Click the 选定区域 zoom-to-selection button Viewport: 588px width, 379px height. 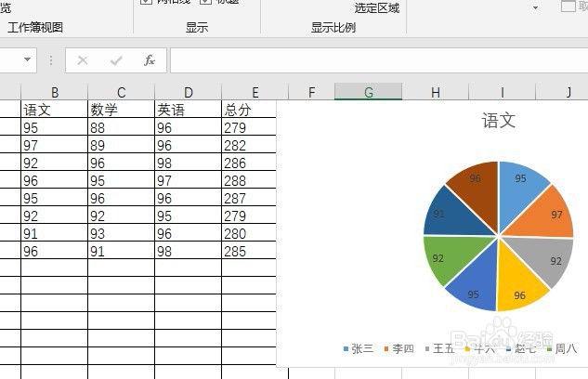(x=377, y=7)
